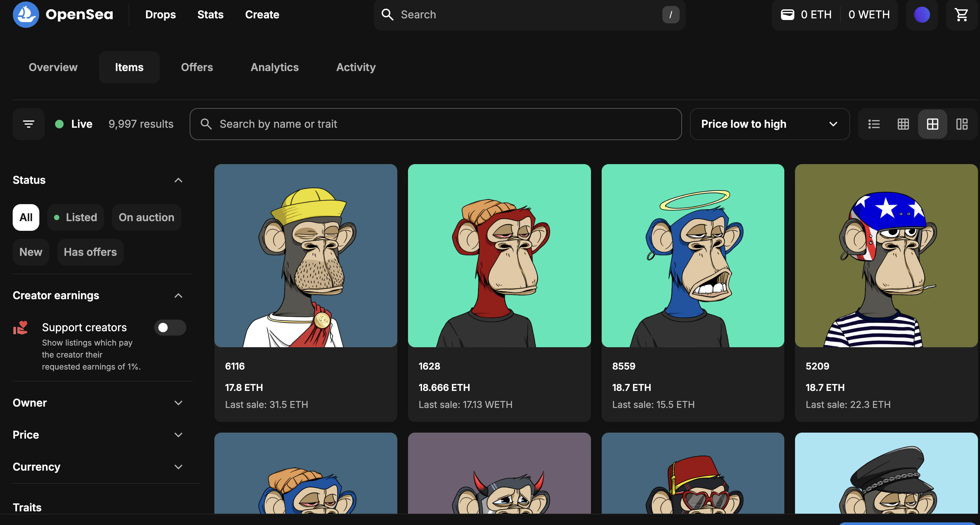Image resolution: width=980 pixels, height=525 pixels.
Task: Toggle the filter sidebar icon button
Action: [29, 124]
